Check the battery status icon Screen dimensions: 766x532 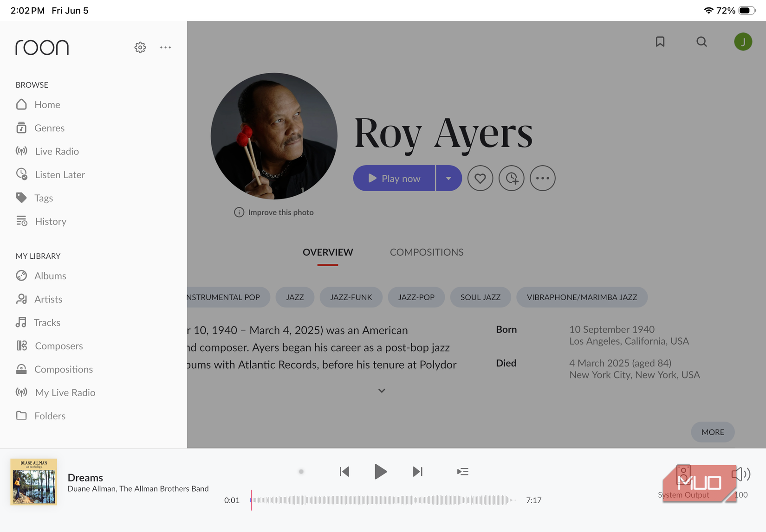pyautogui.click(x=747, y=10)
